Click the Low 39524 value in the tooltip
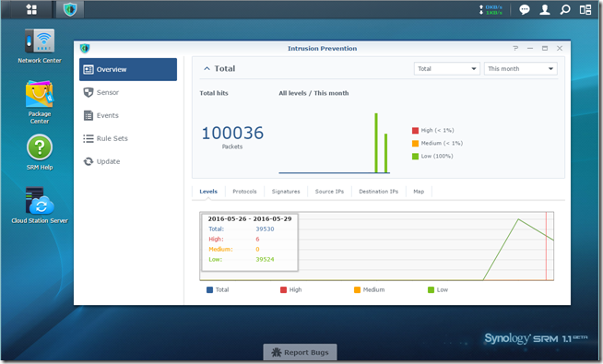 265,260
